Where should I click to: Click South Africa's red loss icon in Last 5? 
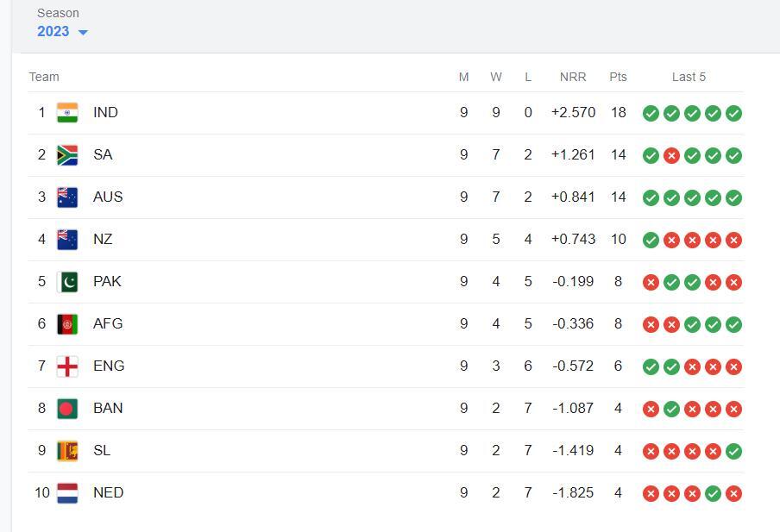point(671,155)
